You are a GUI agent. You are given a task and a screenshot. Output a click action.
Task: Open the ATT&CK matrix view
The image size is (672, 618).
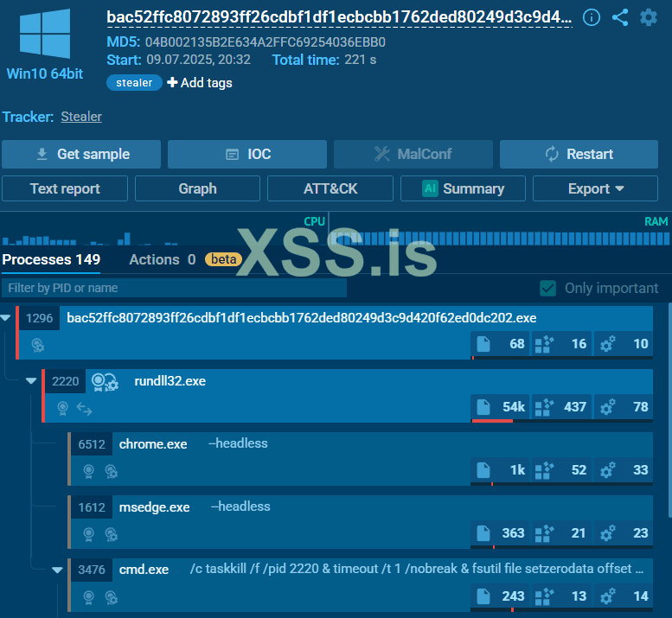pos(330,188)
